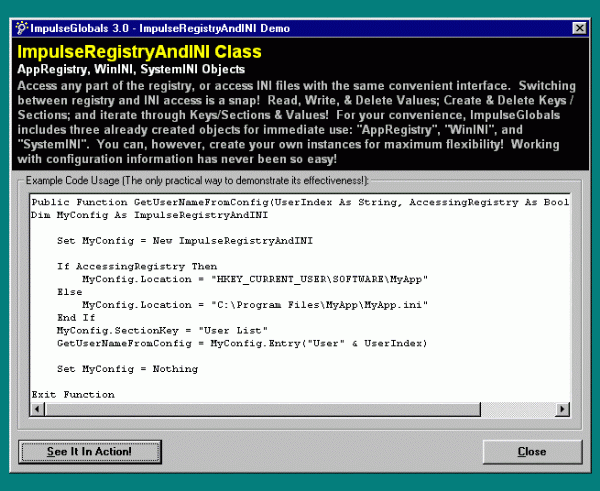The image size is (600, 491).
Task: Click the ImpulseGlobals lightbulb icon in the title bar
Action: (22, 28)
